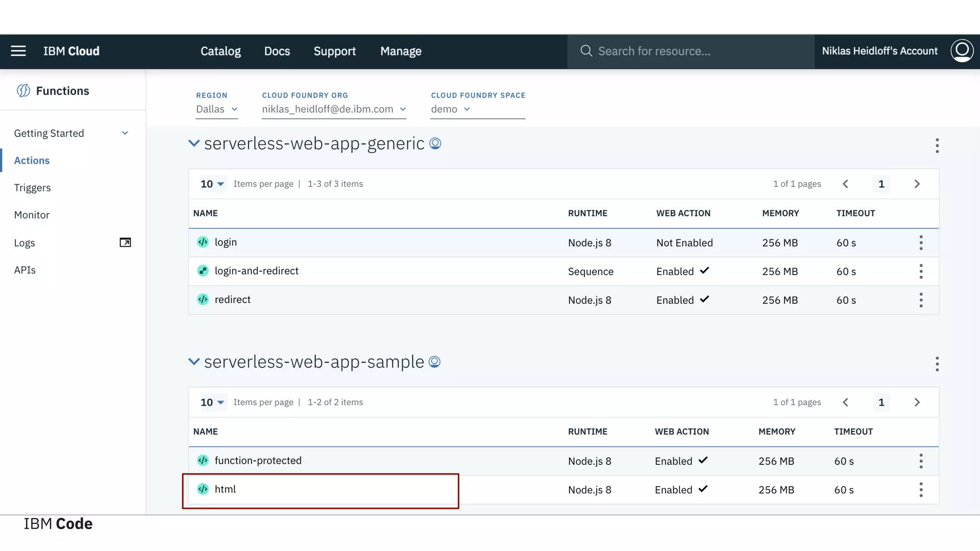Open overflow menu for serverless-web-app-generic package
Screen dimensions: 980x551
(x=937, y=145)
